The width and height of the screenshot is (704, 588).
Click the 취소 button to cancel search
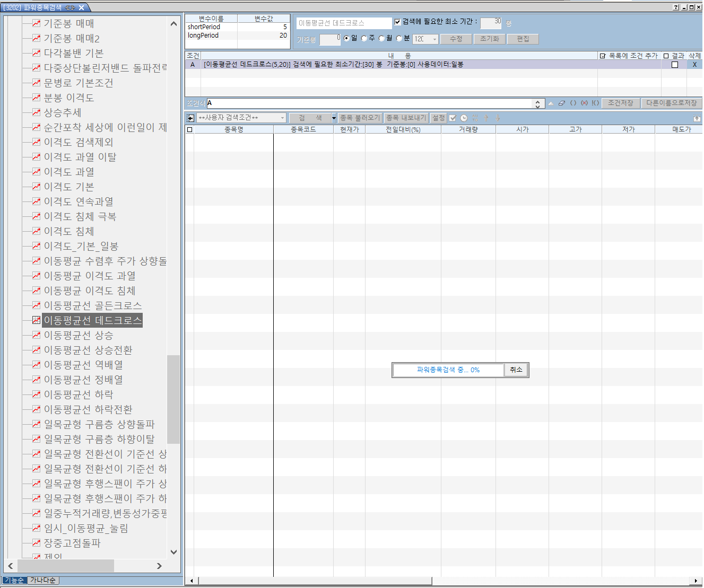(x=516, y=370)
